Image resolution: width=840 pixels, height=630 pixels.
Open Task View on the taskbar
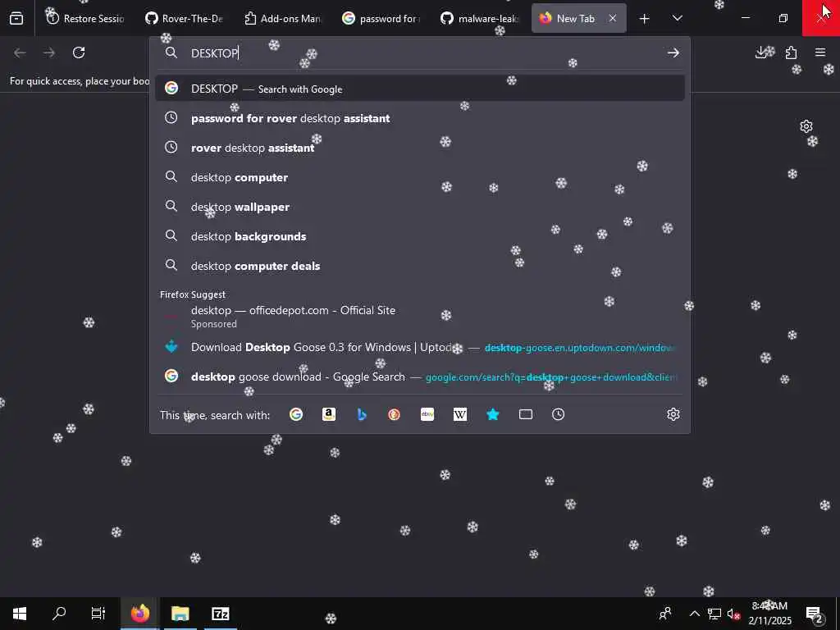coord(98,614)
